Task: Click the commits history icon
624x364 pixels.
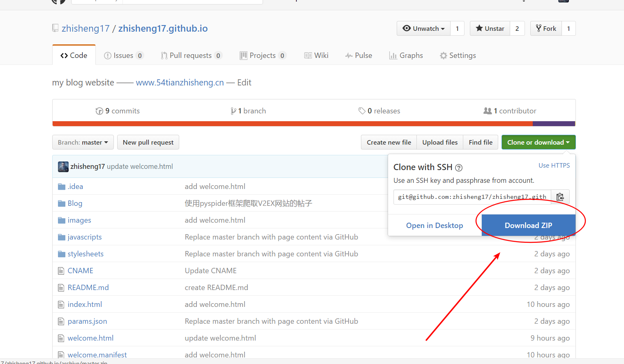Action: pos(99,111)
